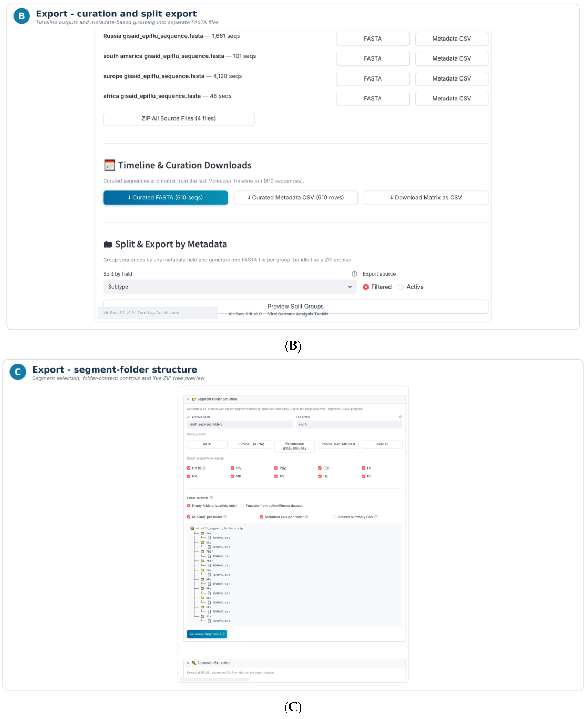Click the File prefix input field
Image resolution: width=588 pixels, height=719 pixels.
coord(349,425)
